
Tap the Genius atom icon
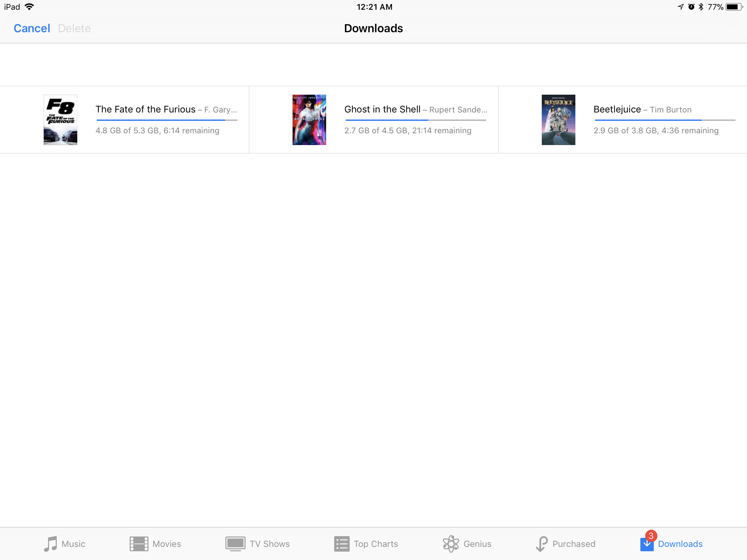click(x=451, y=544)
